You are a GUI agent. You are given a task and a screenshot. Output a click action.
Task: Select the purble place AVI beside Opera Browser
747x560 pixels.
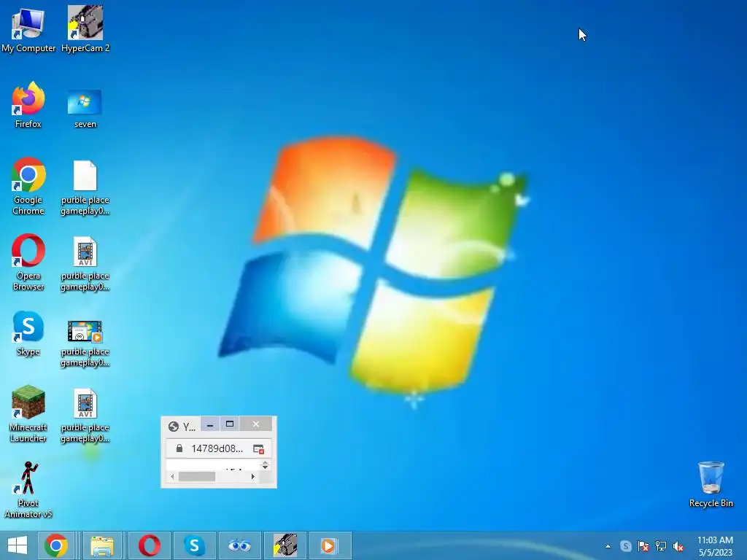pos(85,264)
